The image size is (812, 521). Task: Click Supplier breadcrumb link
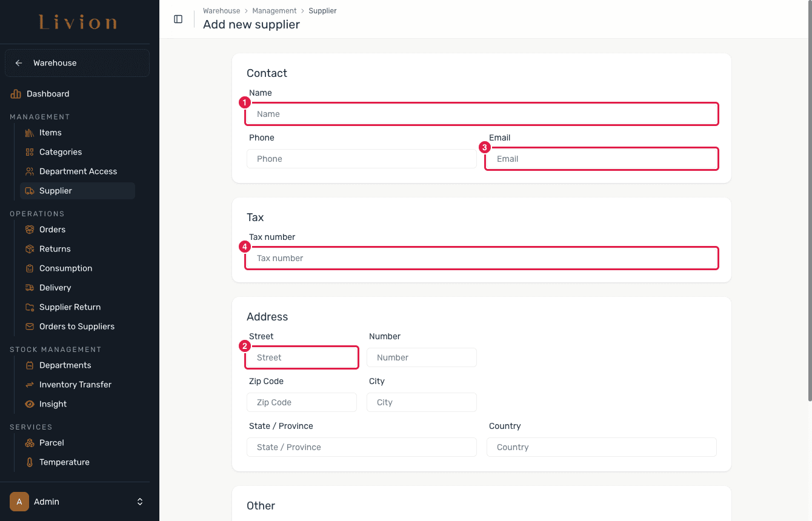click(322, 11)
